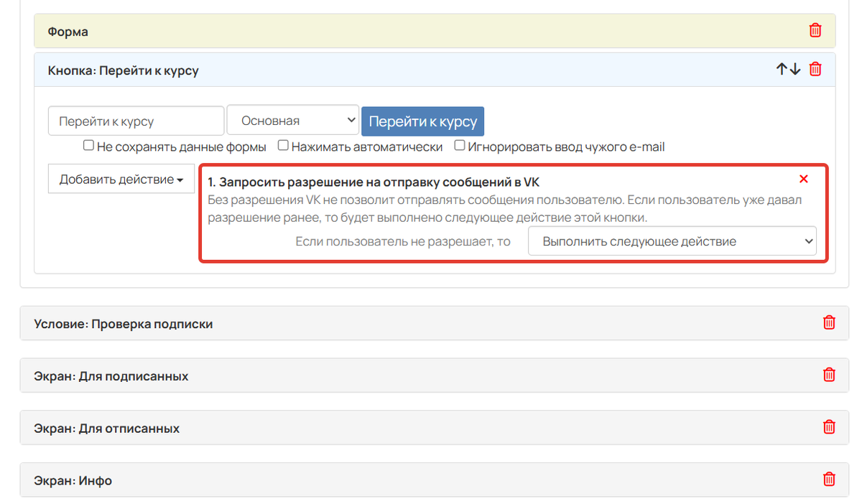Remove the VK permission action via red X
The image size is (862, 504).
click(803, 179)
